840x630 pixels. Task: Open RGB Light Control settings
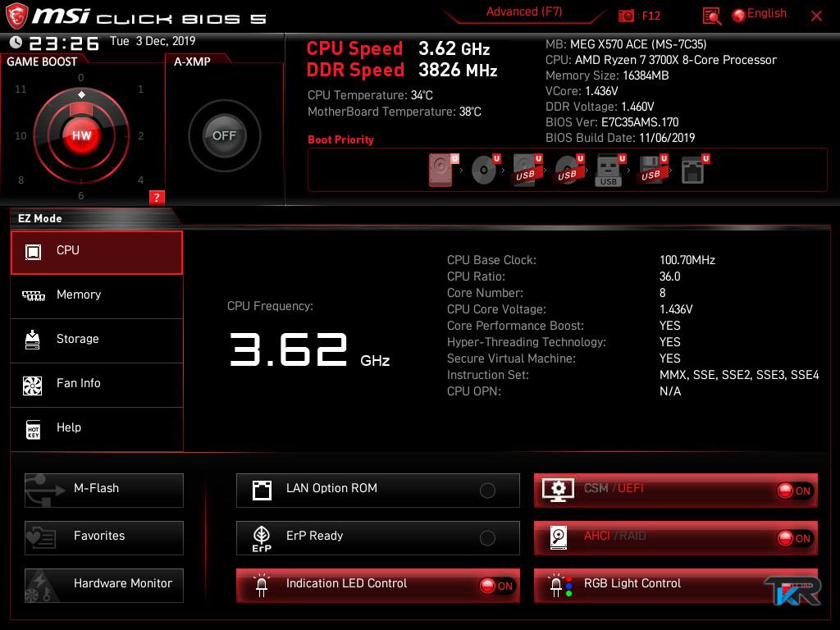676,586
